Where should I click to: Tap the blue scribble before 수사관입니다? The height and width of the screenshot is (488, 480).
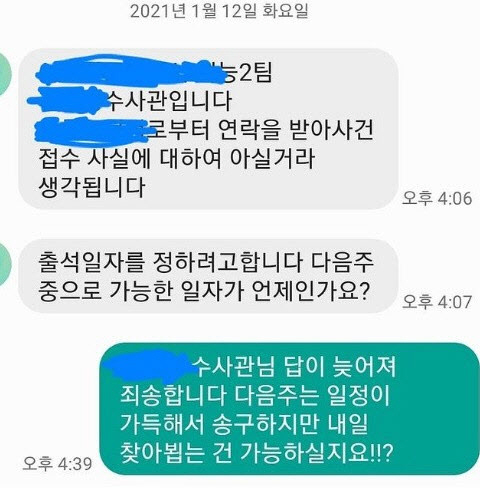68,99
